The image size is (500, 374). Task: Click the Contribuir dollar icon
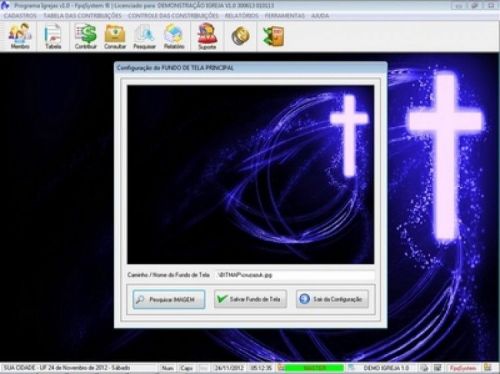[x=86, y=36]
